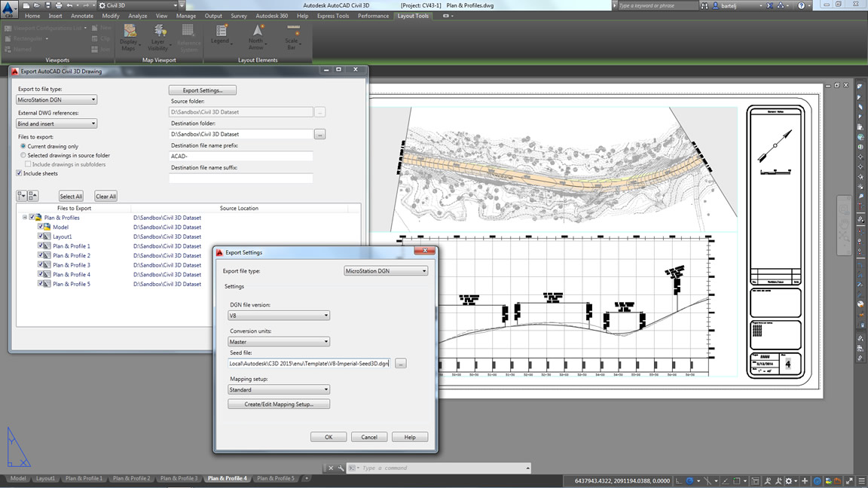Open the Survey ribbon tab
Screen dimensions: 868x488
coord(239,16)
